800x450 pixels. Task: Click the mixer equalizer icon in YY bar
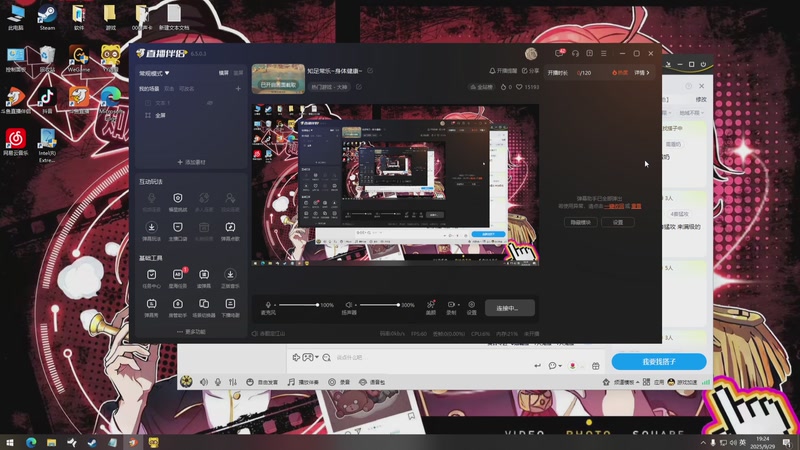(x=233, y=382)
